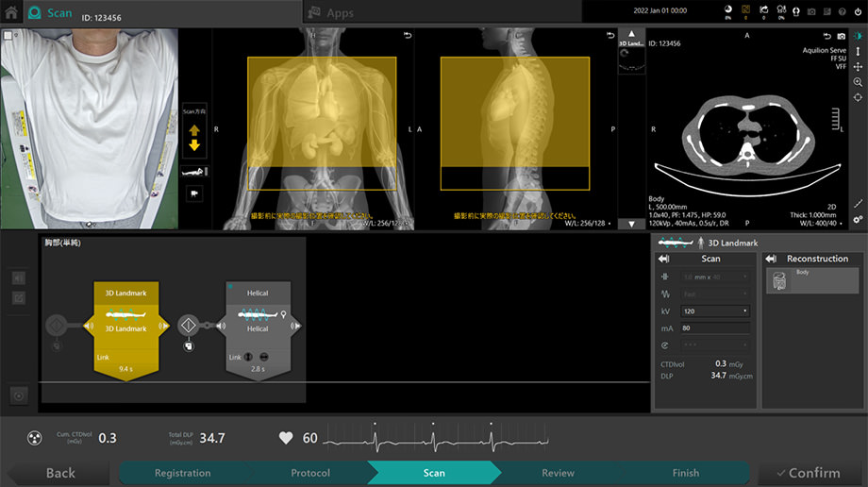Open the kV 120 dropdown
This screenshot has height=487, width=868.
[x=714, y=311]
